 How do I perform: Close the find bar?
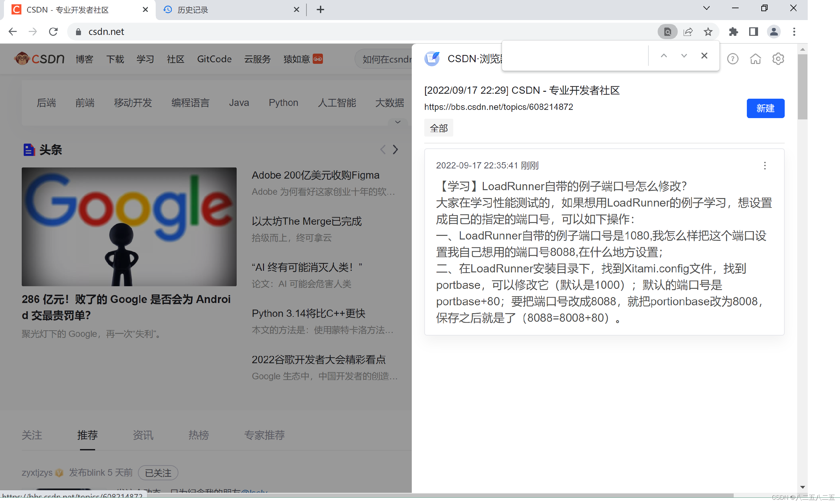(704, 56)
